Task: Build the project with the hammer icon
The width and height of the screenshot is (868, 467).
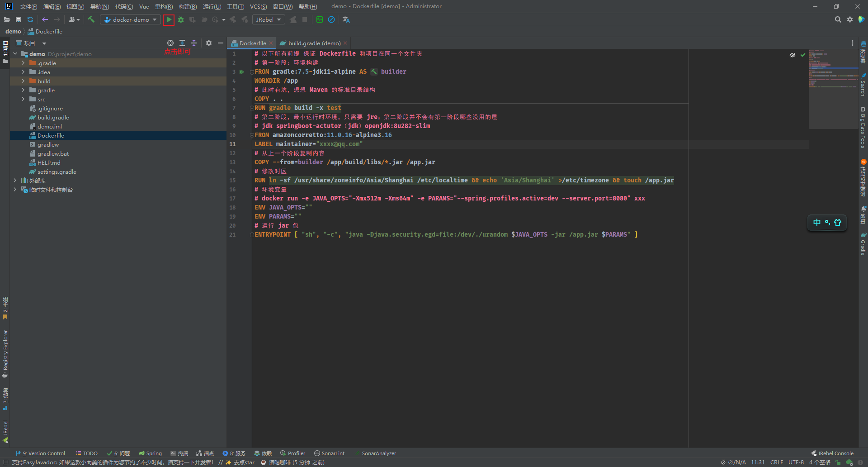Action: tap(91, 19)
